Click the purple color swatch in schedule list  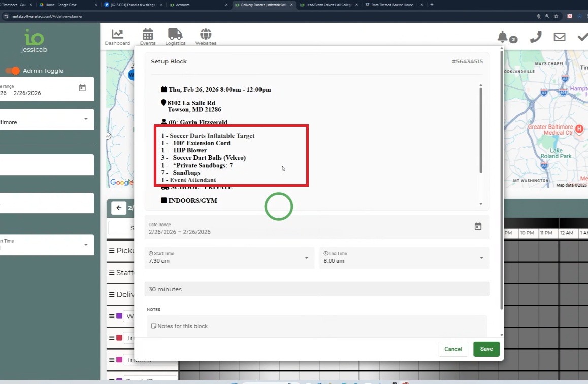pyautogui.click(x=119, y=316)
